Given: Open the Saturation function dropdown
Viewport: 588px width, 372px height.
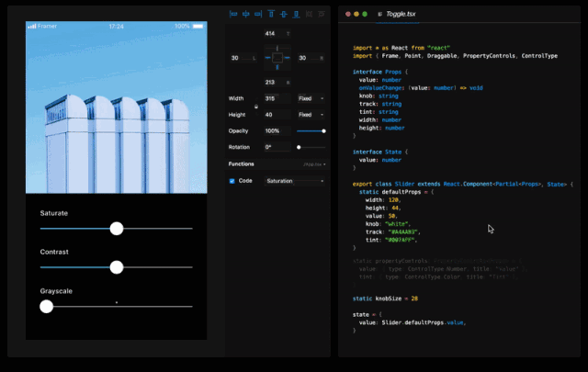Looking at the screenshot, I should 295,181.
